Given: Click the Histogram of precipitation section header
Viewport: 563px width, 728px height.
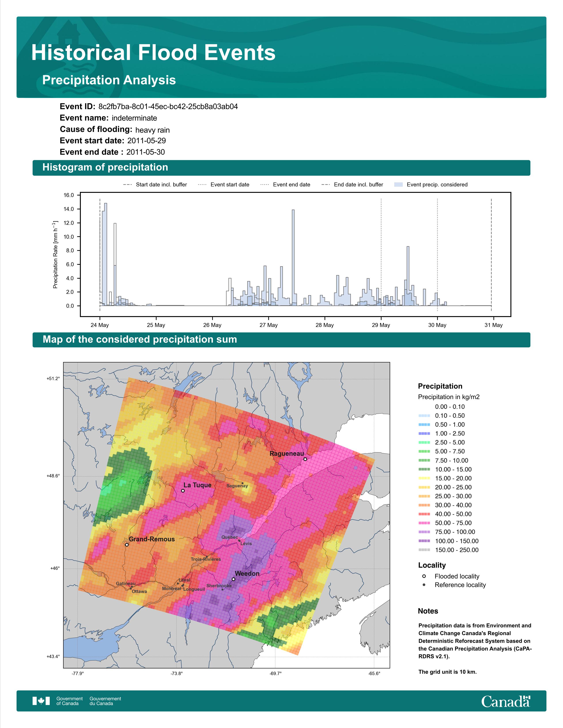Looking at the screenshot, I should coord(281,168).
